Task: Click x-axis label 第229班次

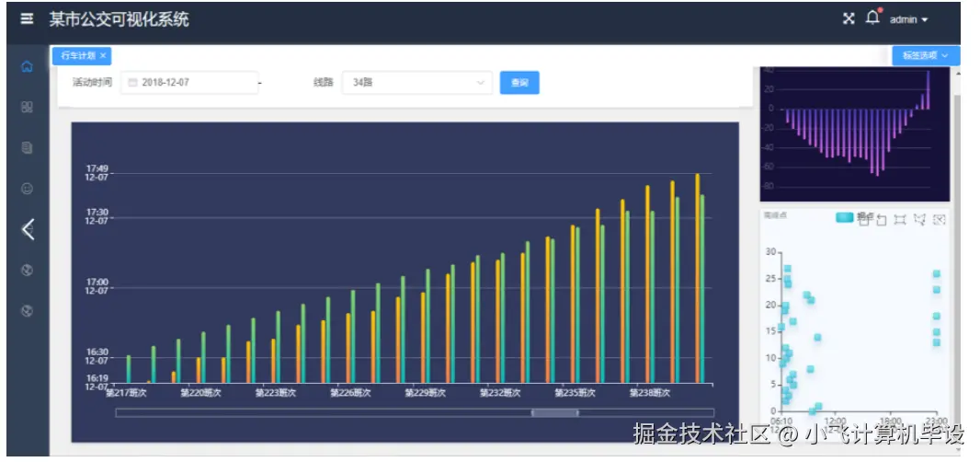Action: 425,393
